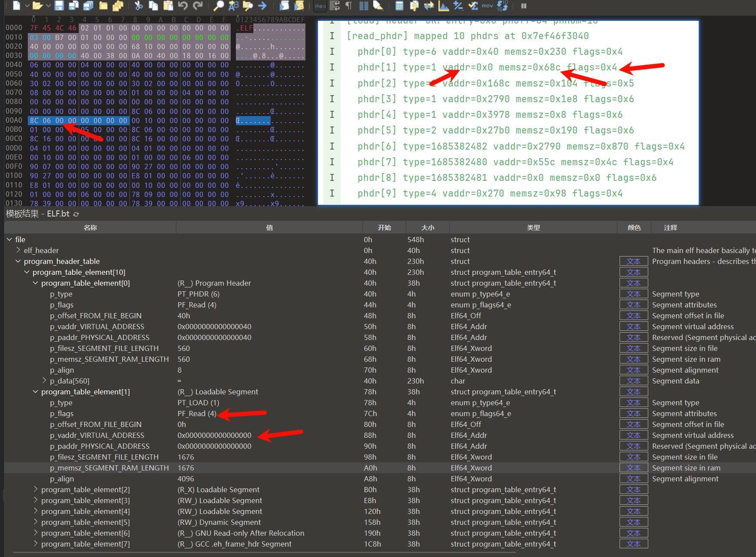The width and height of the screenshot is (756, 557).
Task: Click color swatch for p_memsz_SEGMENT_RAM_LENGTH 1676 row
Action: pos(634,468)
